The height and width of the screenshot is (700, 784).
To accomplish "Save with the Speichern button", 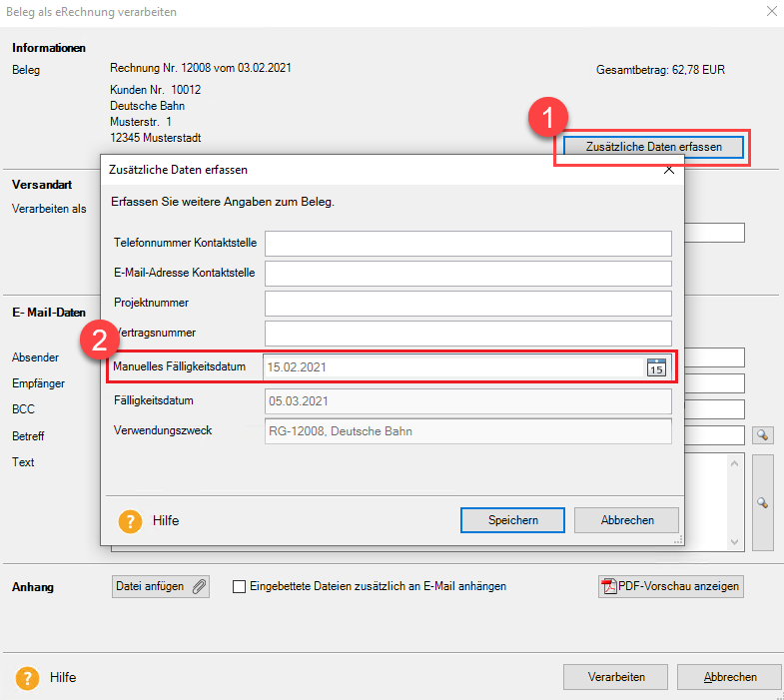I will (x=512, y=520).
